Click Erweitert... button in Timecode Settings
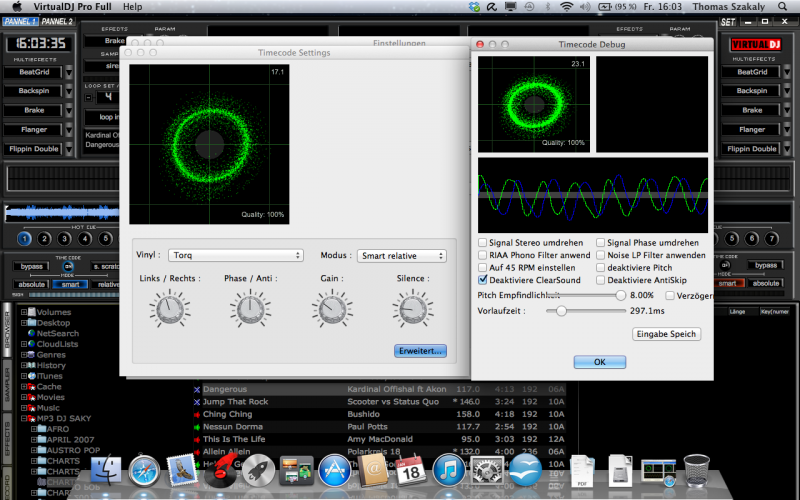This screenshot has height=500, width=800. click(420, 351)
